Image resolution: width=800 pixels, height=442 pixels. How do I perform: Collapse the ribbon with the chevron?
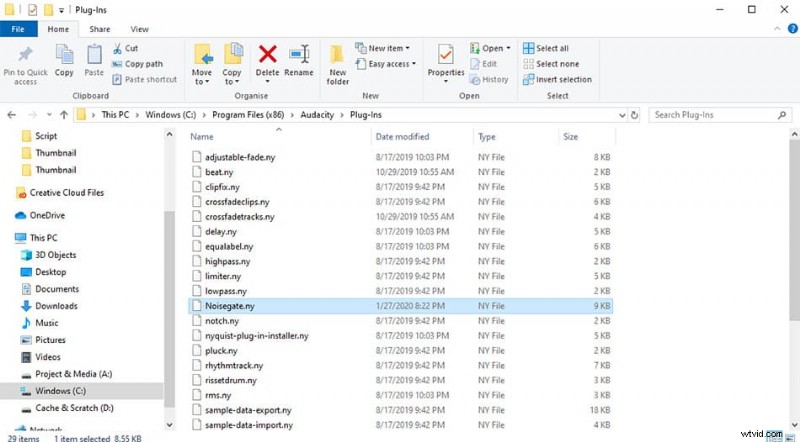777,29
